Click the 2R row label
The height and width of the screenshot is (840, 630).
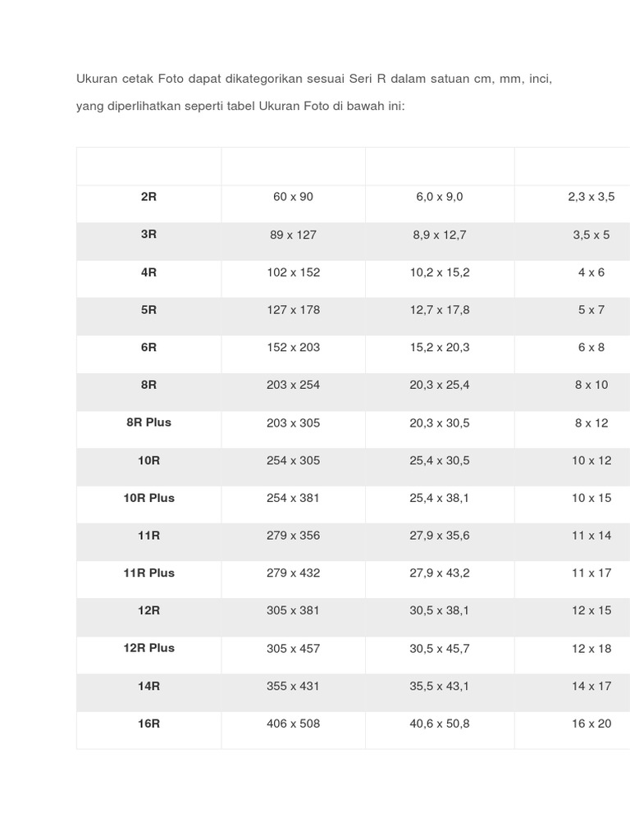click(x=148, y=197)
